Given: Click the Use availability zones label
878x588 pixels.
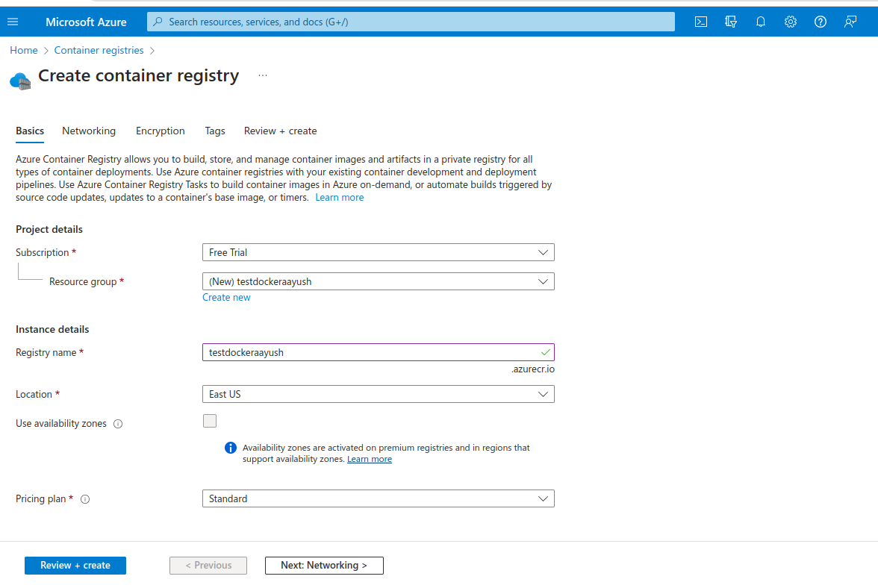Looking at the screenshot, I should 61,424.
